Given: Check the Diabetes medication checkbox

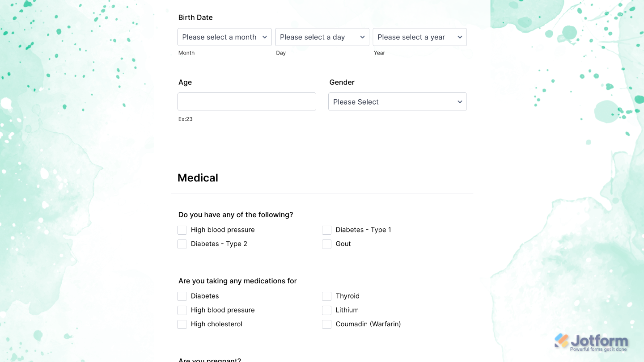Looking at the screenshot, I should [x=182, y=296].
